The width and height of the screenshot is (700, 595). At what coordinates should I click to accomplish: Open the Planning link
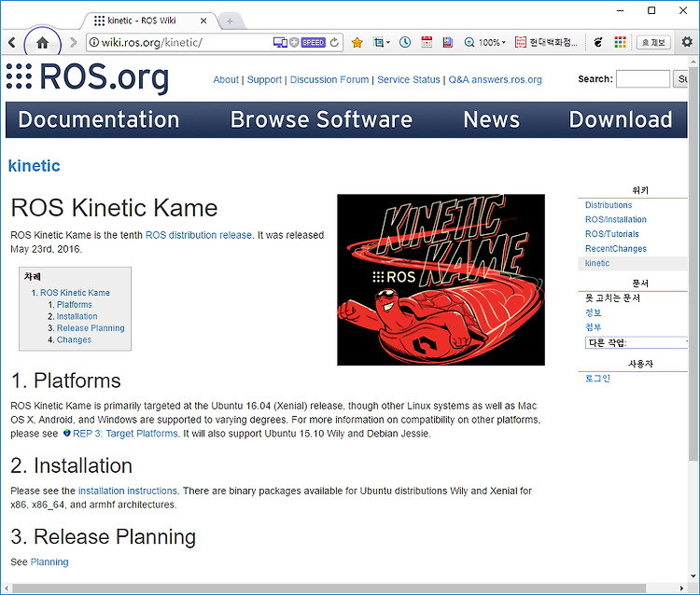tap(49, 562)
